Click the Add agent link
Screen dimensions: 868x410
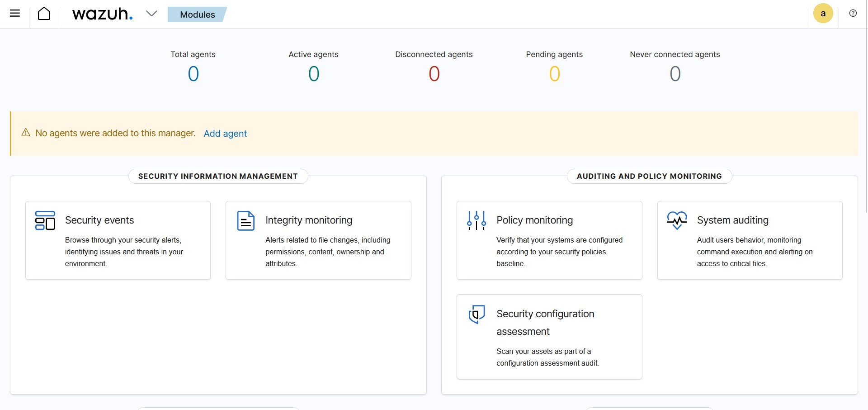coord(225,133)
